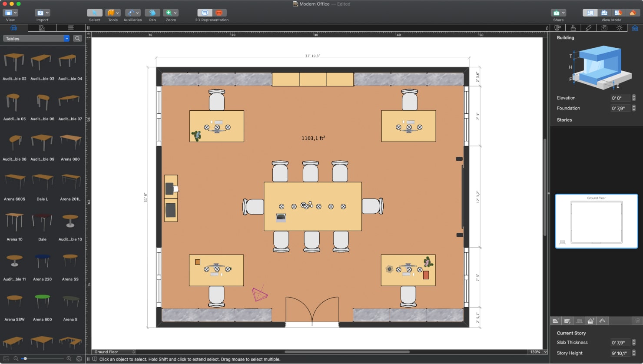Open the Materials brush inspector on the right
The width and height of the screenshot is (643, 364).
pos(573,28)
